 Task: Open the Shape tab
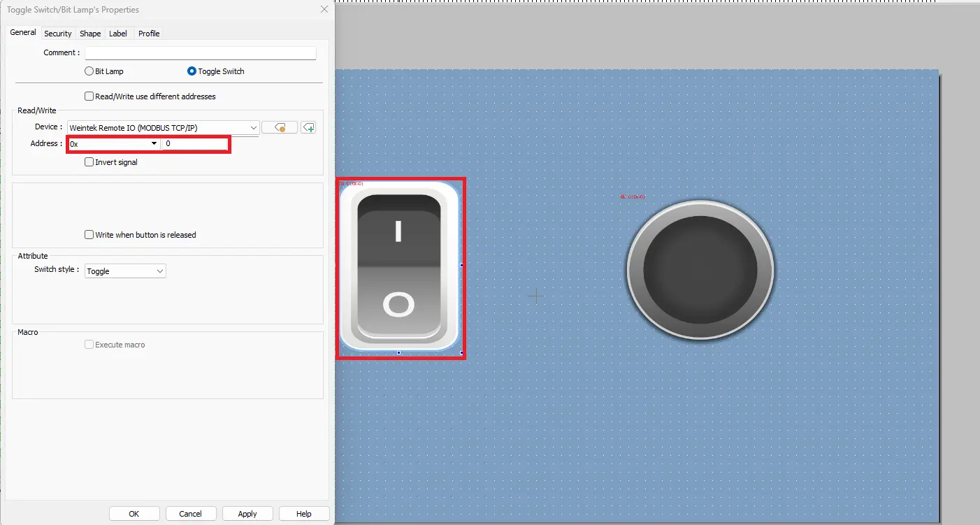[89, 33]
